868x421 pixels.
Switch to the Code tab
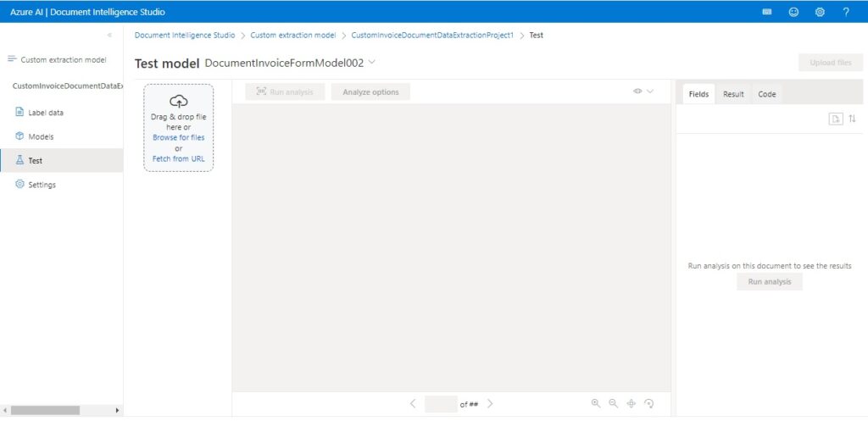tap(766, 94)
